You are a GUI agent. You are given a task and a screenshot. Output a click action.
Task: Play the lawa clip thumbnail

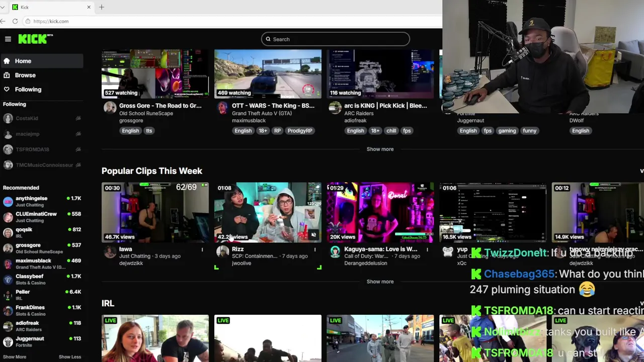[x=155, y=212]
